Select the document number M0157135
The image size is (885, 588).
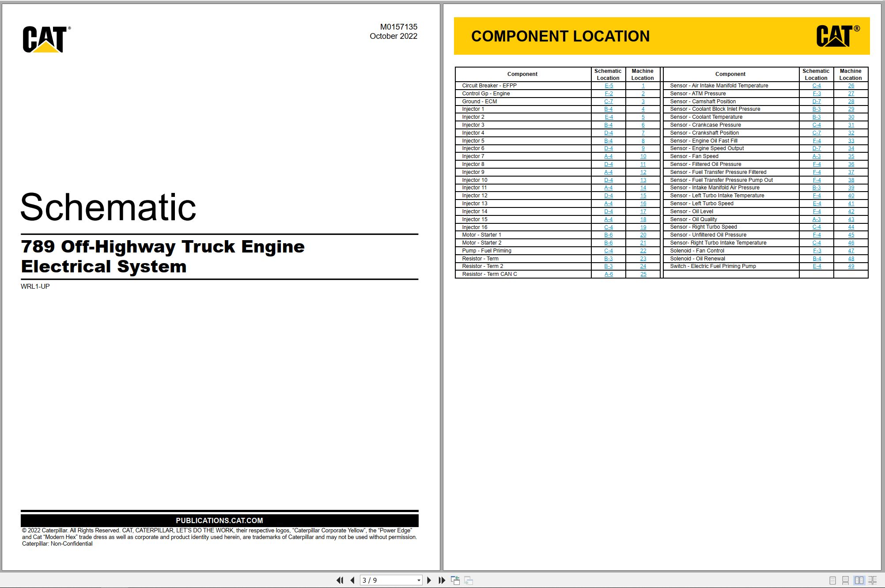tap(399, 27)
